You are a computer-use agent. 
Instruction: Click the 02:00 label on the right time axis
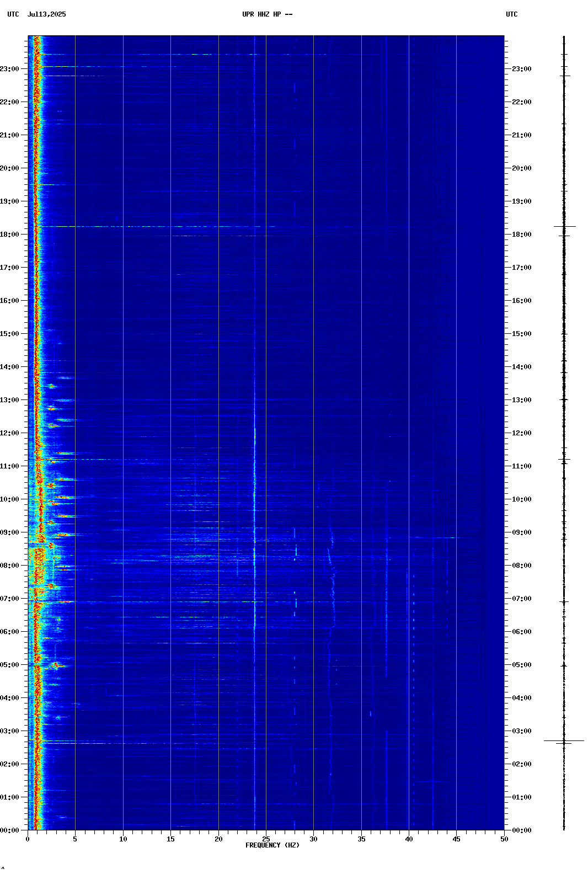522,764
